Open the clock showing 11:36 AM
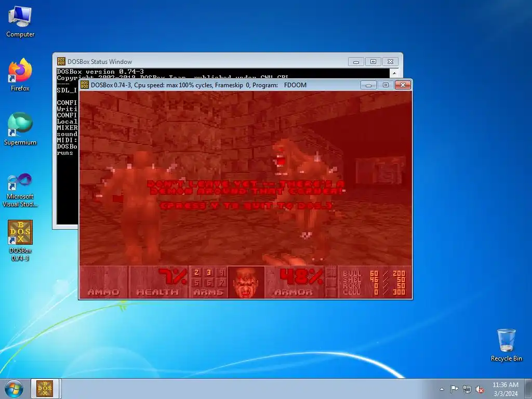Screen dimensions: 532x399 [505, 389]
